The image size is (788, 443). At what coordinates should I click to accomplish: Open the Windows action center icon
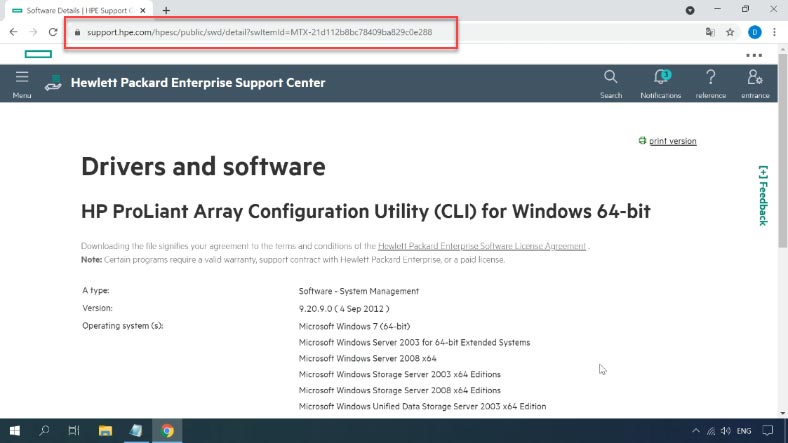[x=767, y=431]
